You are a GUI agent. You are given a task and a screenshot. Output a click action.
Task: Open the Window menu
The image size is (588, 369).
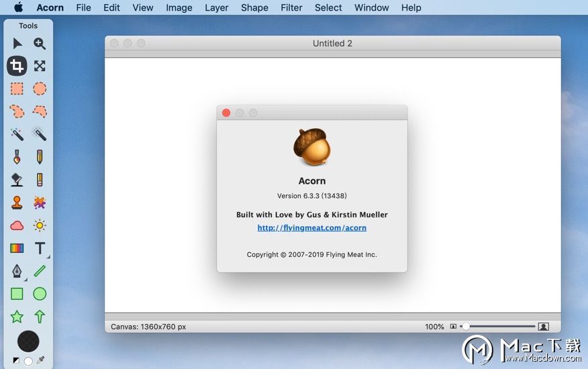tap(371, 7)
